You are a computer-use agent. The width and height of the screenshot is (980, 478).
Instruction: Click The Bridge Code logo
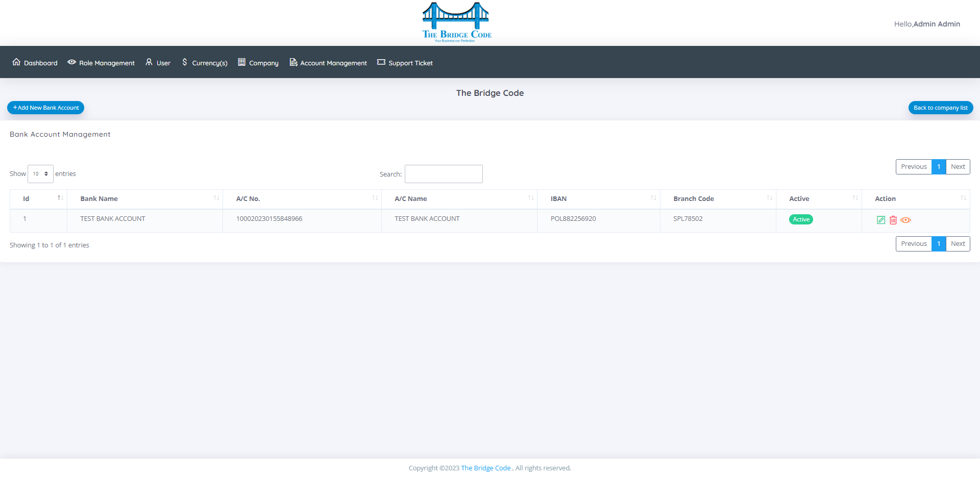457,22
